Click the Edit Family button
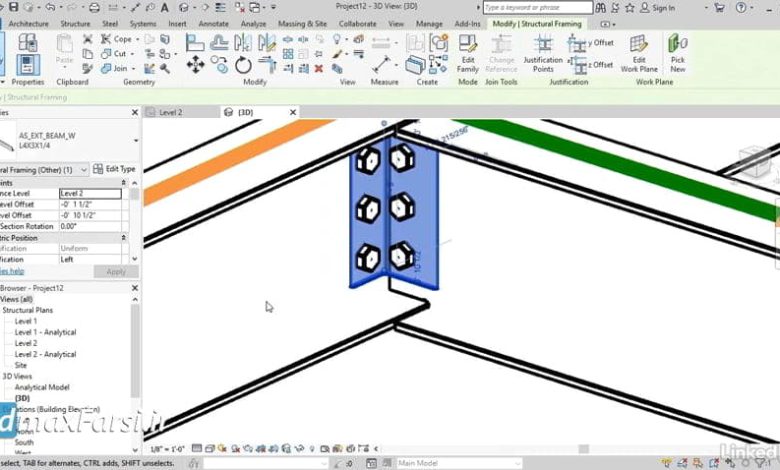 (x=468, y=54)
